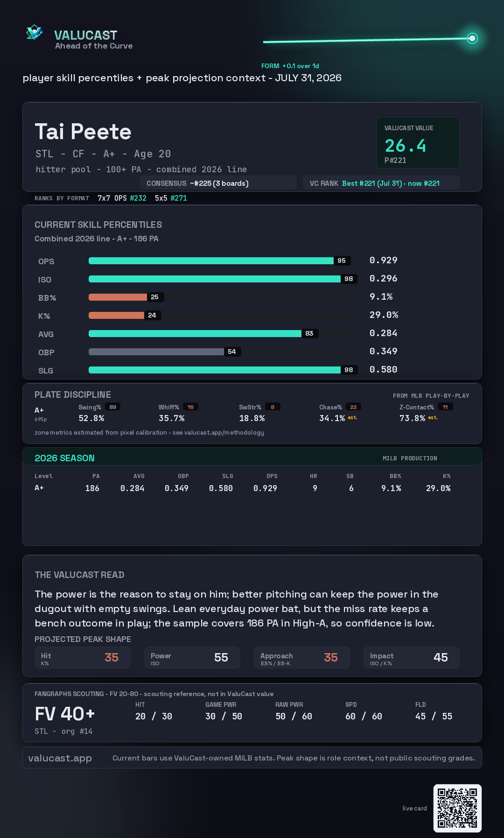Open the valucast.app footer link

[60, 758]
